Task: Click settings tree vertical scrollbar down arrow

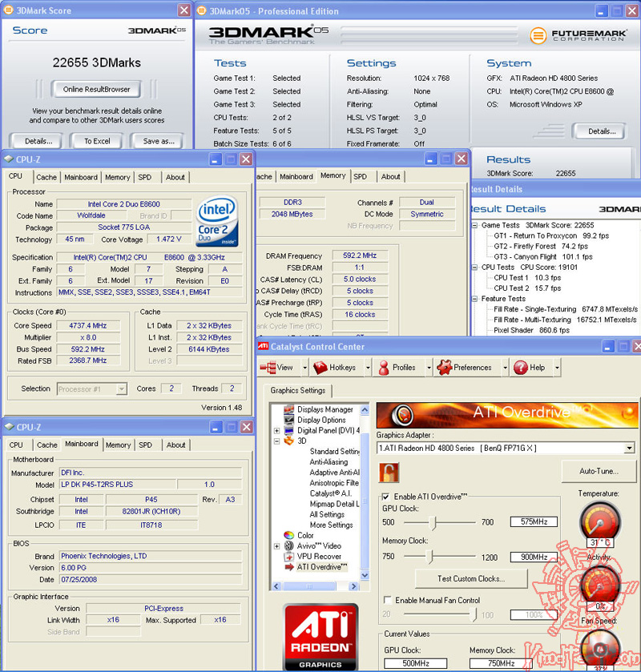Action: (365, 575)
